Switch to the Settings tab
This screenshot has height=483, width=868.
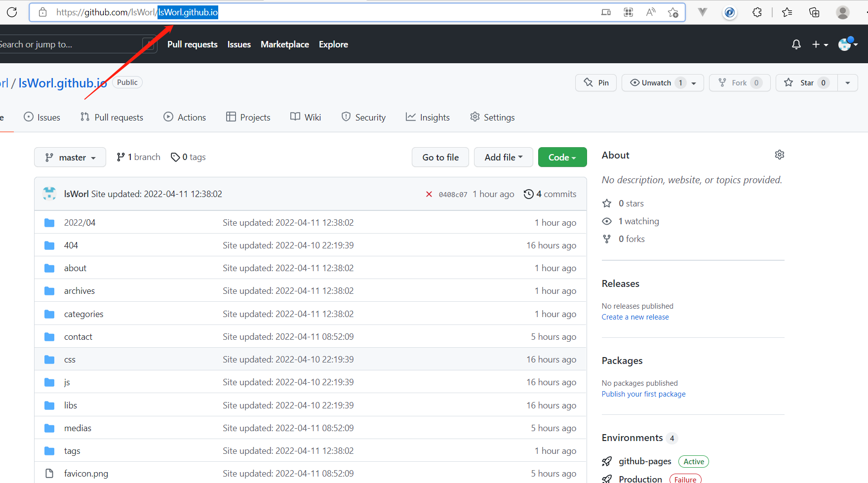pos(492,118)
